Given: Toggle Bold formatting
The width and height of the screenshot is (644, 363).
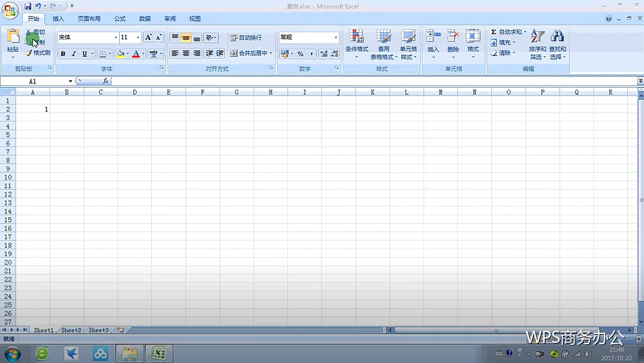Looking at the screenshot, I should [63, 54].
